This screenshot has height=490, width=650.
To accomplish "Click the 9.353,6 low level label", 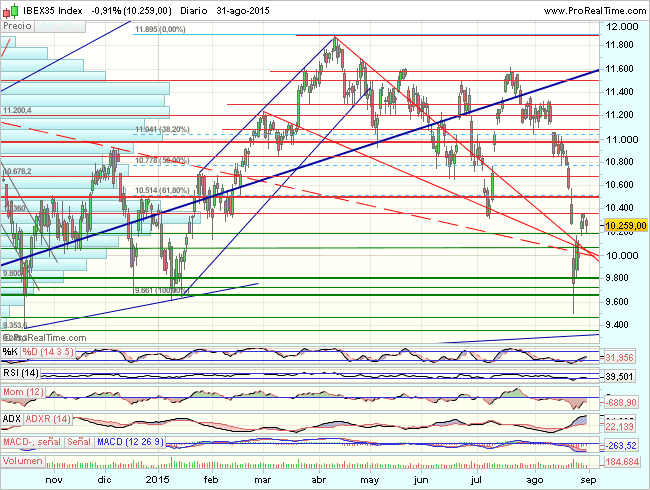I will (15, 325).
